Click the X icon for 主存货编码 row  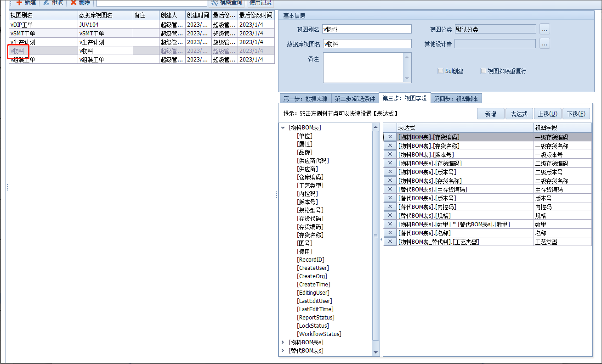(x=390, y=189)
